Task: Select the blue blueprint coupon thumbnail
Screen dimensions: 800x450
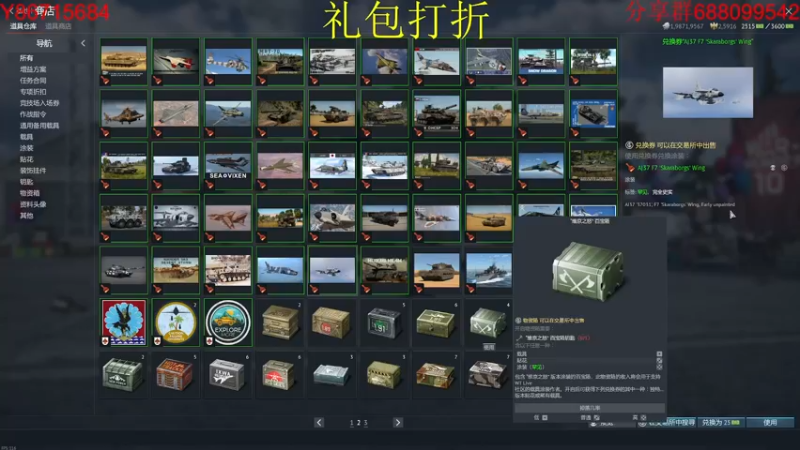Action: pyautogui.click(x=593, y=113)
